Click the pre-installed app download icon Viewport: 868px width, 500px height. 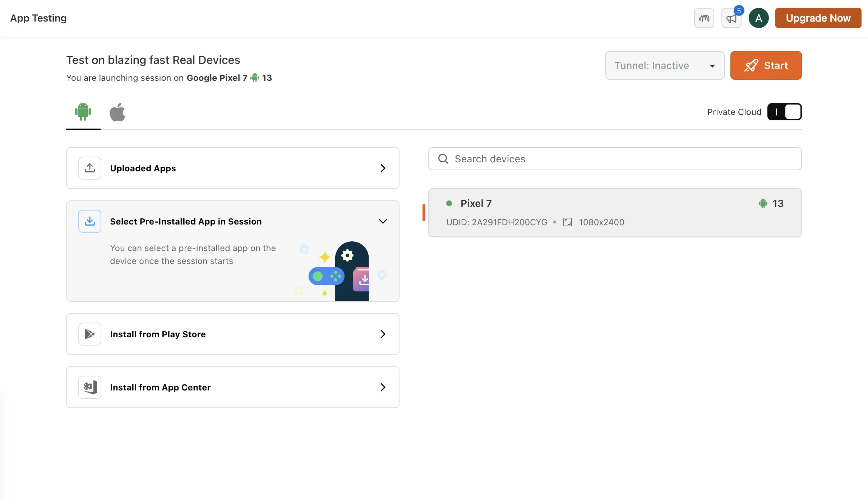[90, 221]
